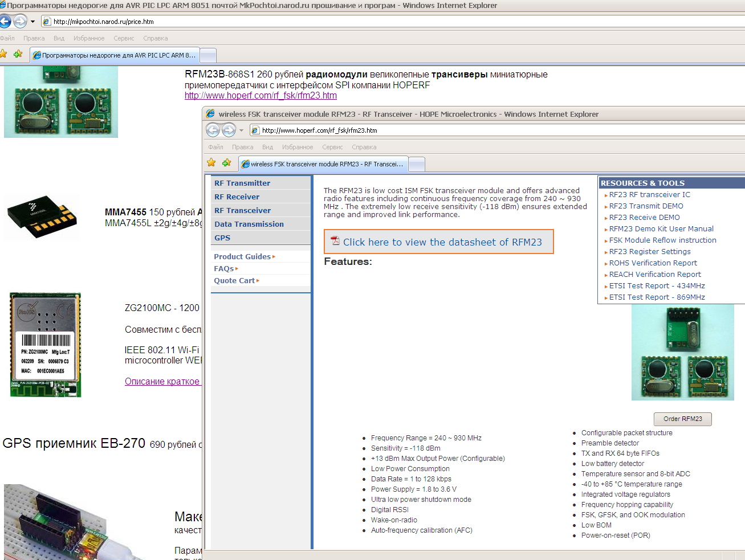Click the Add to Favorites icon in the outer browser

pos(18,54)
